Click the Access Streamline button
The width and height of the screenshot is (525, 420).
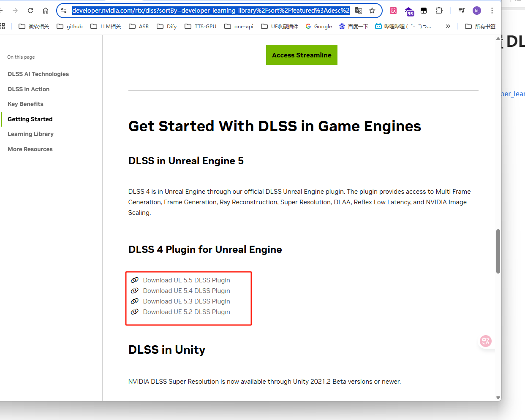[x=302, y=55]
